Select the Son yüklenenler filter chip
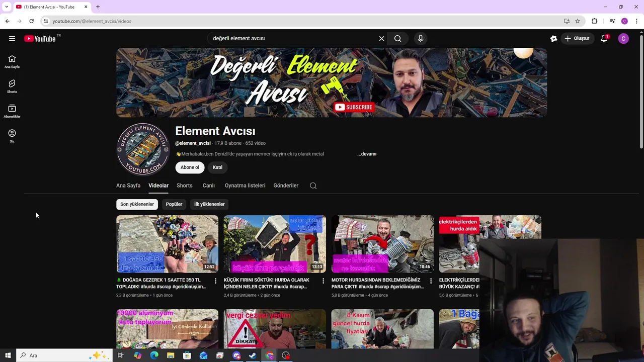644x362 pixels. pyautogui.click(x=137, y=204)
